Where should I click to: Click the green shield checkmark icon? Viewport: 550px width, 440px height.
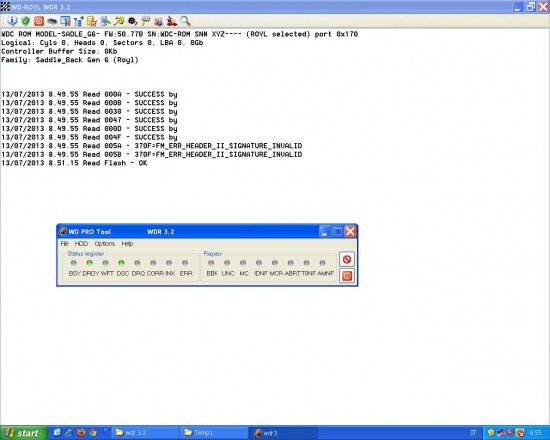point(26,21)
